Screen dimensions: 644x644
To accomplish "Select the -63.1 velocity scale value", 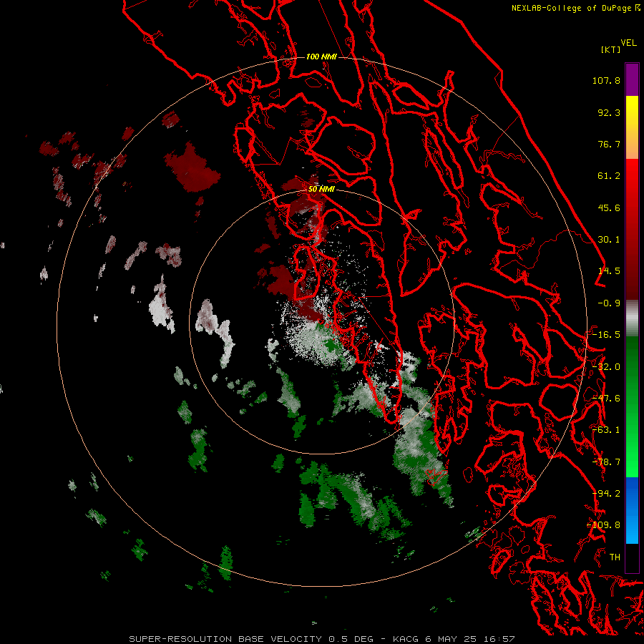I will coord(606,430).
